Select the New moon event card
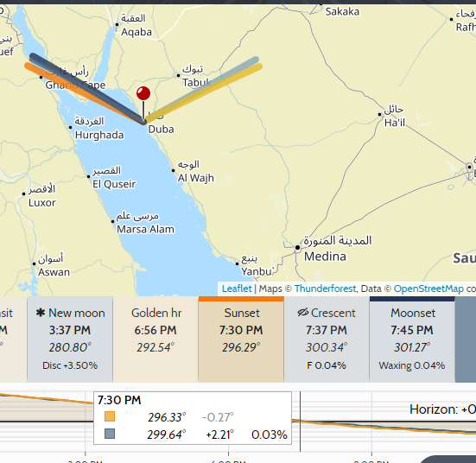The height and width of the screenshot is (463, 476). 70,339
